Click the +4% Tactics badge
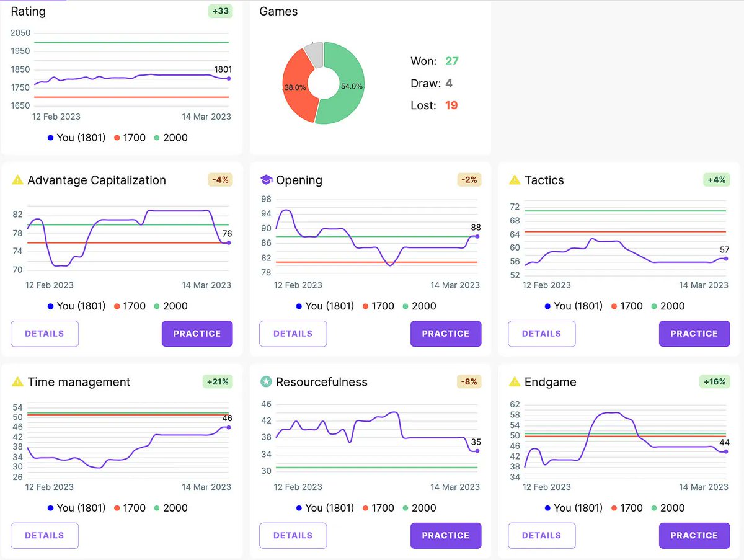 [717, 180]
